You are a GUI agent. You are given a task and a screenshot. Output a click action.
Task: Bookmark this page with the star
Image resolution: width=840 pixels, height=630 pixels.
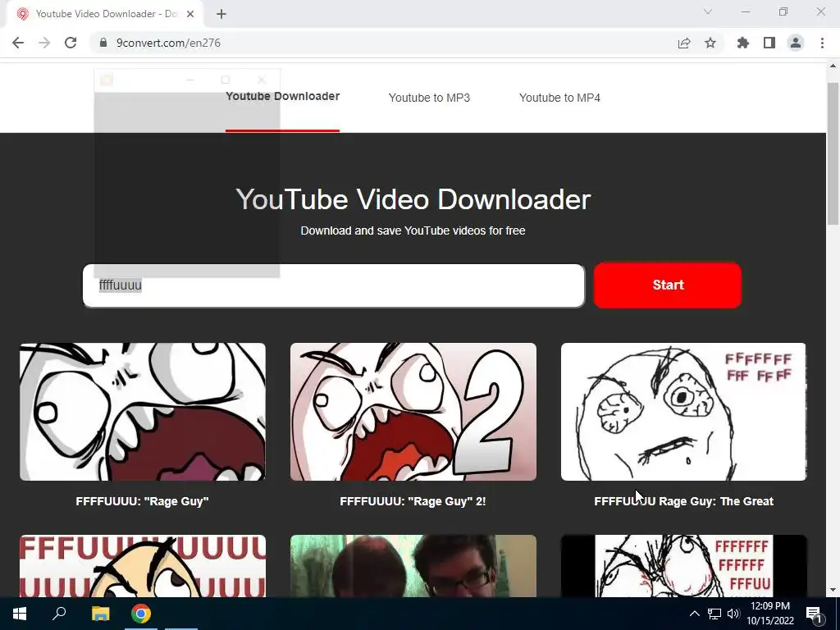pos(710,43)
